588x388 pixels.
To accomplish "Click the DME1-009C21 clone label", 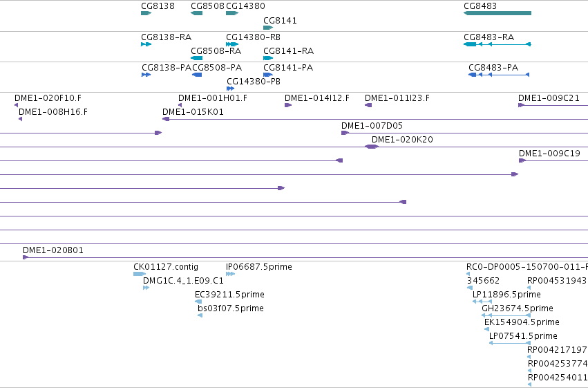I will point(549,98).
